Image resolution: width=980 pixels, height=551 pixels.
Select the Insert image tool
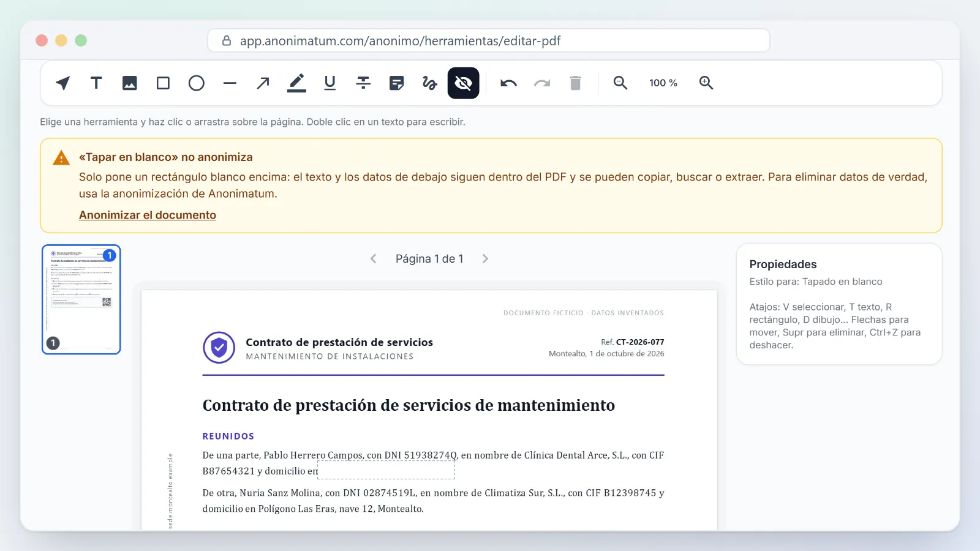[x=130, y=83]
